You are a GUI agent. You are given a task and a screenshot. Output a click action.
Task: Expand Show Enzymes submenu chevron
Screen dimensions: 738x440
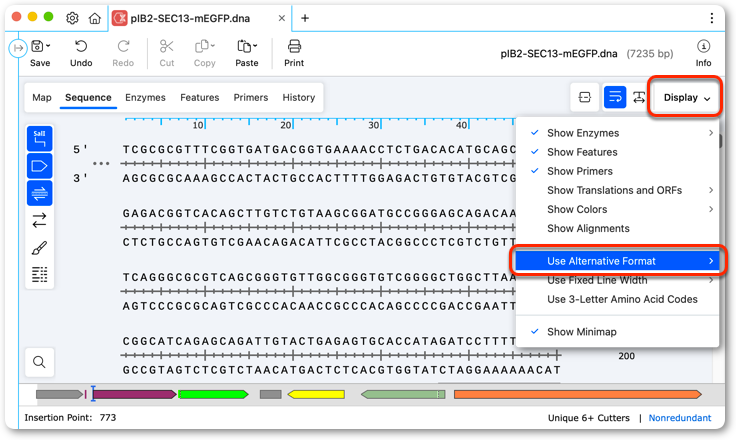click(x=711, y=133)
